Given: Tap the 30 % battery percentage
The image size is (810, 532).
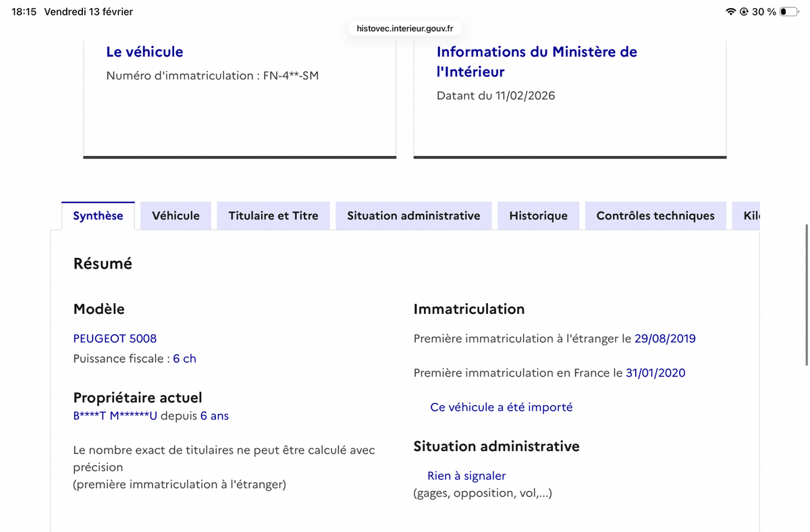Looking at the screenshot, I should point(763,12).
